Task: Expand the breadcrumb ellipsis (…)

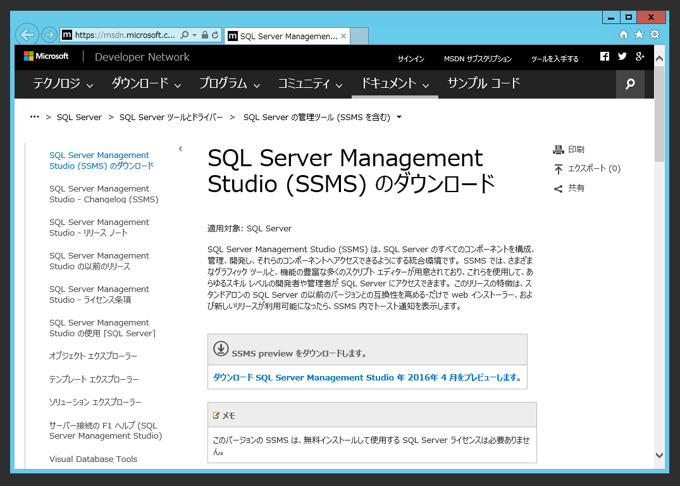Action: tap(34, 117)
